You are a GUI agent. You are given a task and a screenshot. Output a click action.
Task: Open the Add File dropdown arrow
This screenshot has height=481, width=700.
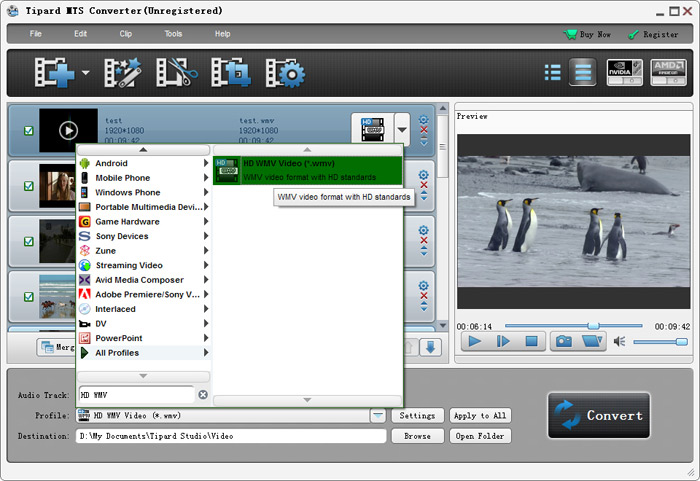click(85, 72)
